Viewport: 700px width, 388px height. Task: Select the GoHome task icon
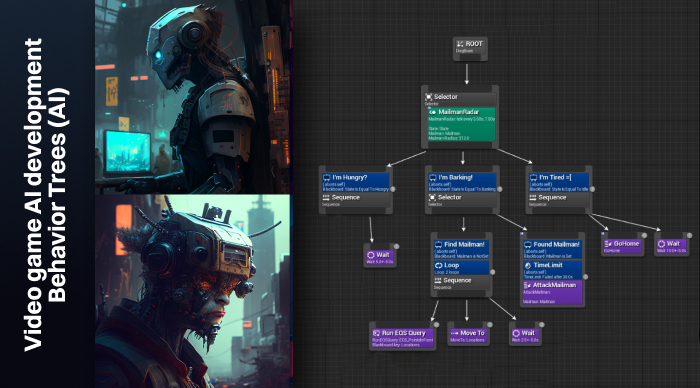tap(608, 244)
